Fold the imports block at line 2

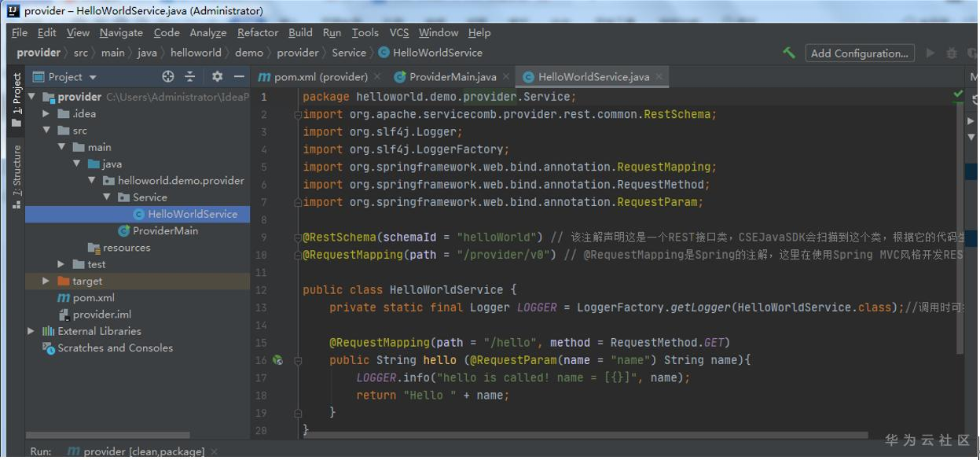(297, 115)
